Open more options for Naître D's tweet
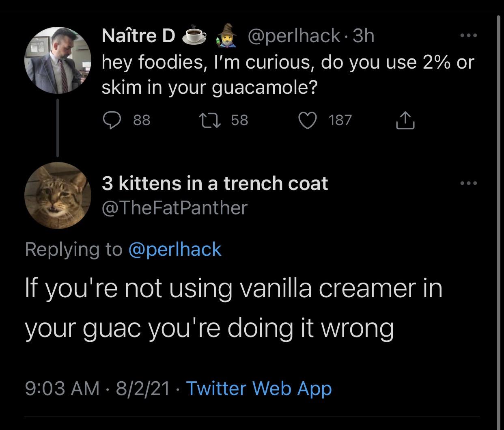Viewport: 504px width, 430px height. point(468,36)
